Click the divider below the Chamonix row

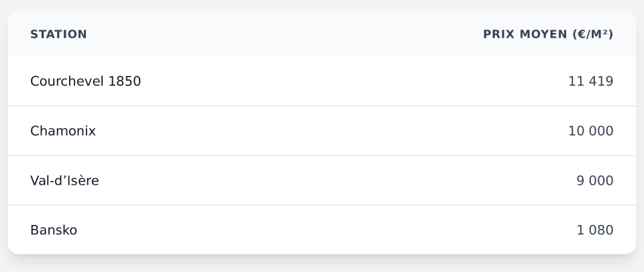coord(322,156)
